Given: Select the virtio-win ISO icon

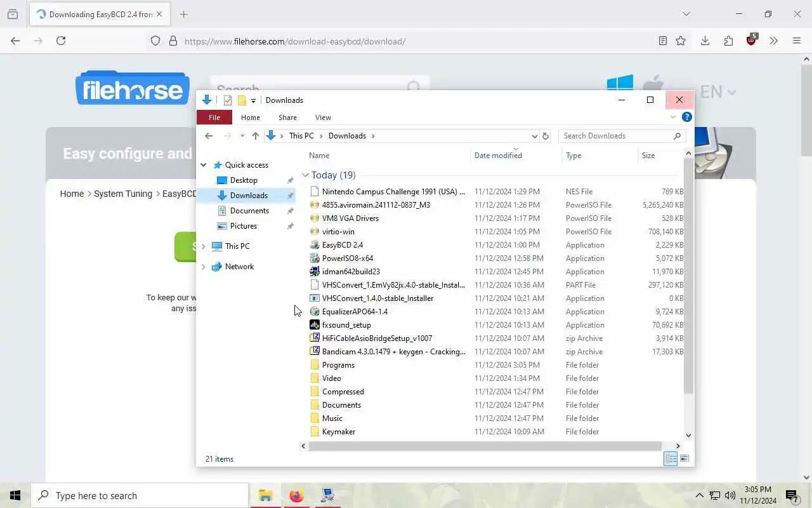Looking at the screenshot, I should click(x=315, y=232).
